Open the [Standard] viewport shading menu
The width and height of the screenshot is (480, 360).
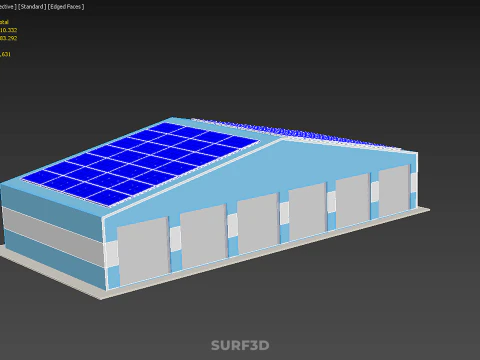(x=32, y=7)
